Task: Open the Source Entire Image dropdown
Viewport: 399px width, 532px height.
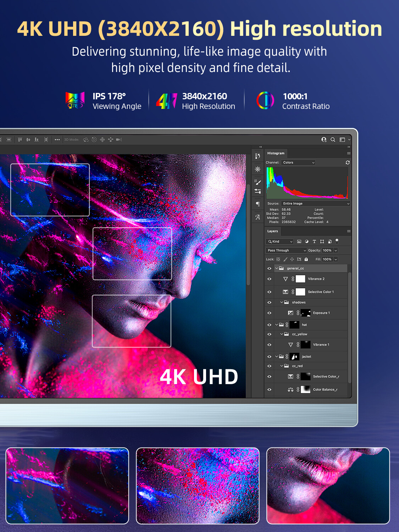Action: pyautogui.click(x=316, y=204)
